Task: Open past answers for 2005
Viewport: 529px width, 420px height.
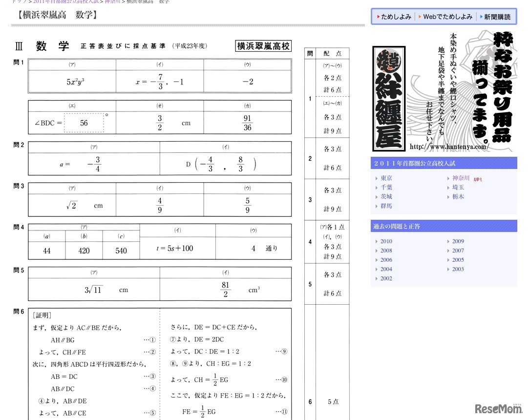Action: click(458, 260)
